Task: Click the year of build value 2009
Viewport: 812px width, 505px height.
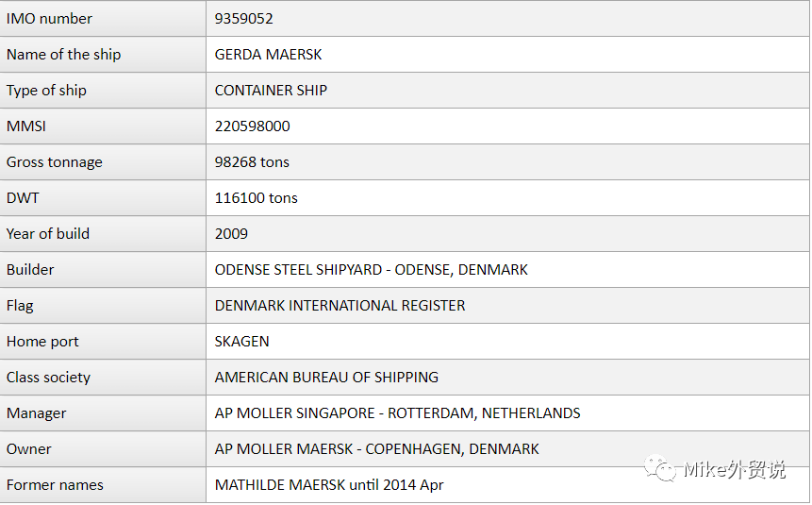Action: coord(231,233)
